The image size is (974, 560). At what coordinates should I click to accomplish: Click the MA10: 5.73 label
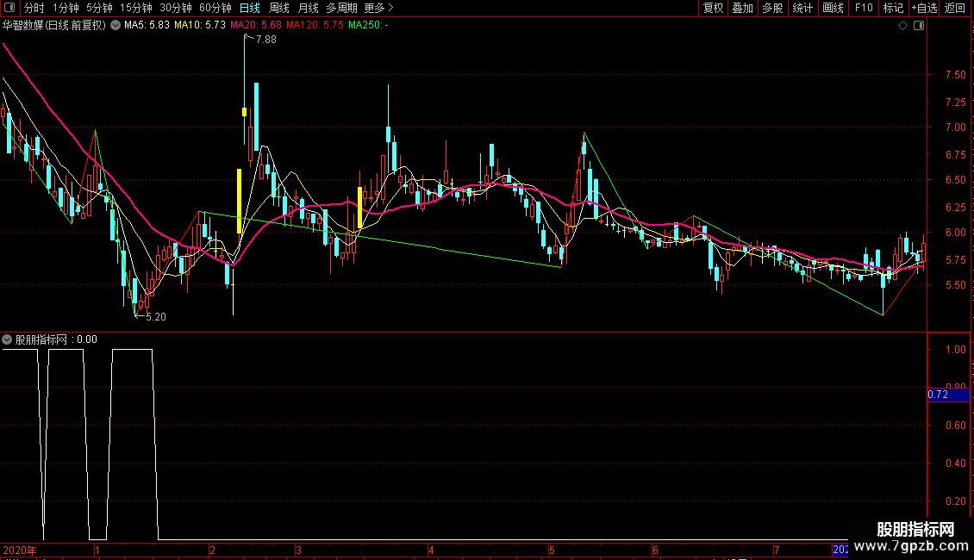coord(199,25)
